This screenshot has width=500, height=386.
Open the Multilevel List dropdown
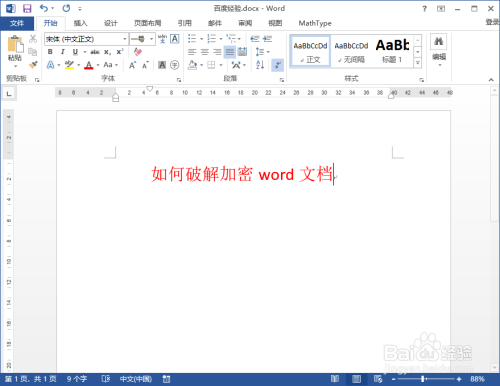coord(239,39)
